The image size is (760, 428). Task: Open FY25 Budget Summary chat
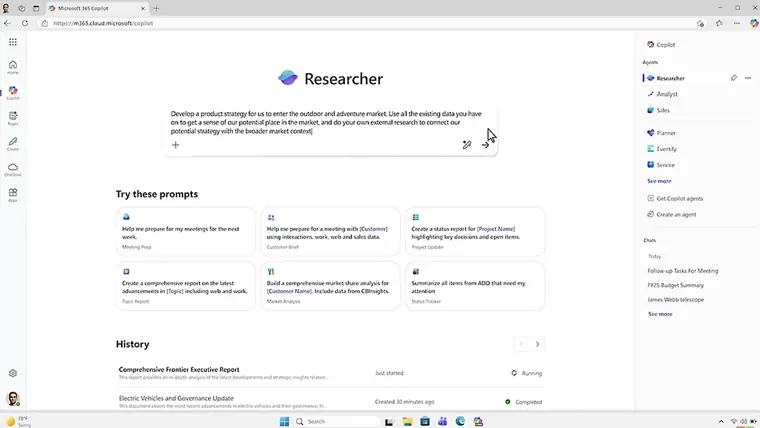(675, 285)
